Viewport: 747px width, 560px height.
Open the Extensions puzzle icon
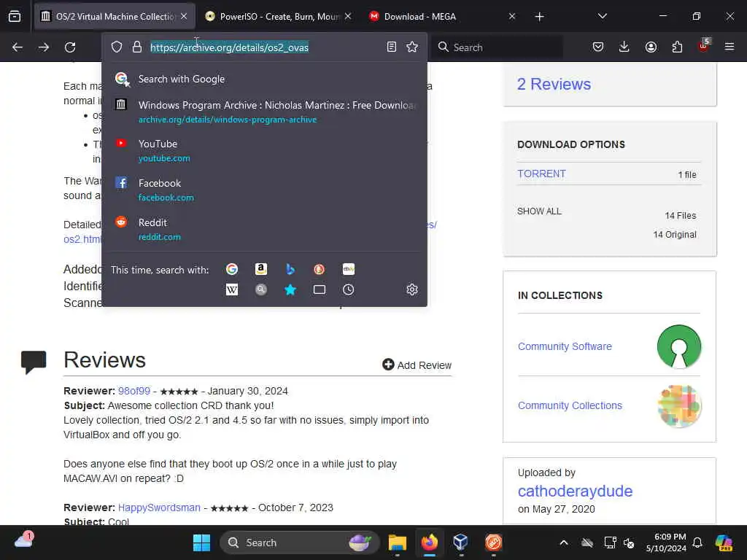(677, 47)
